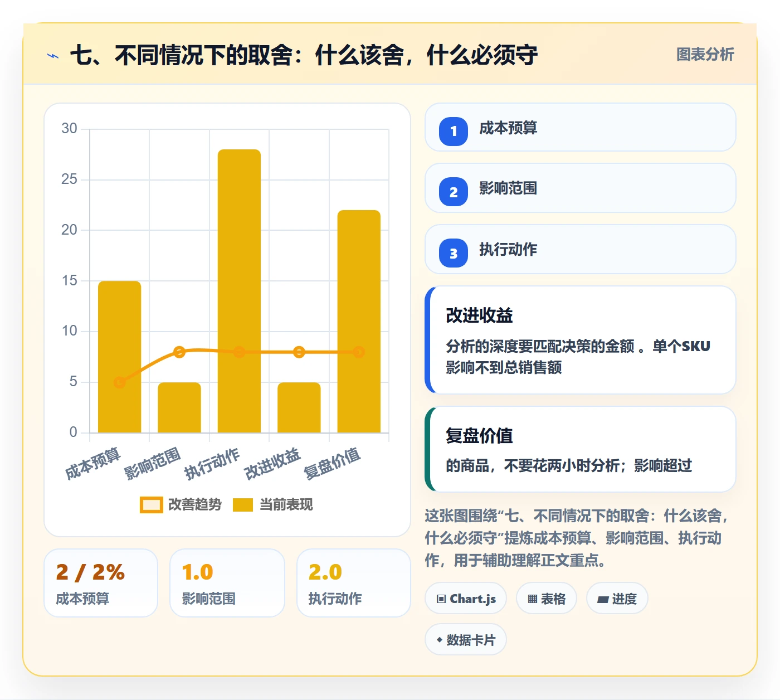780x700 pixels.
Task: Open the 执行动作 list item
Action: coord(580,249)
